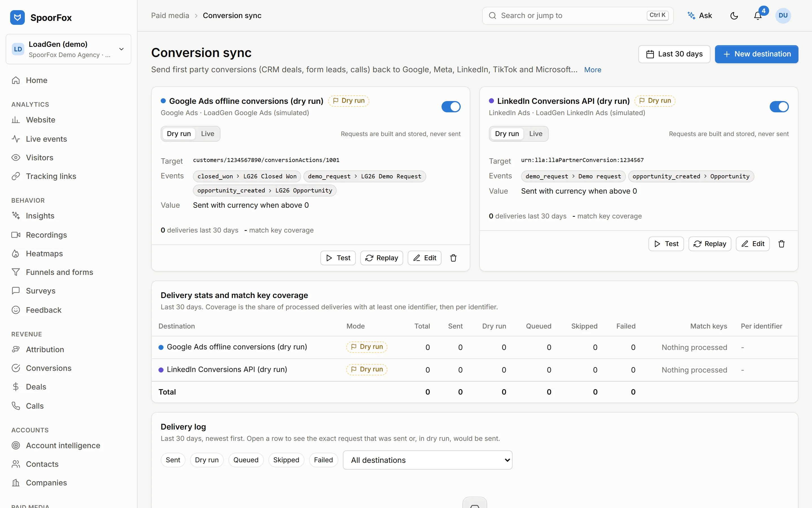812x508 pixels.
Task: Open revenue Attribution
Action: 69,349
